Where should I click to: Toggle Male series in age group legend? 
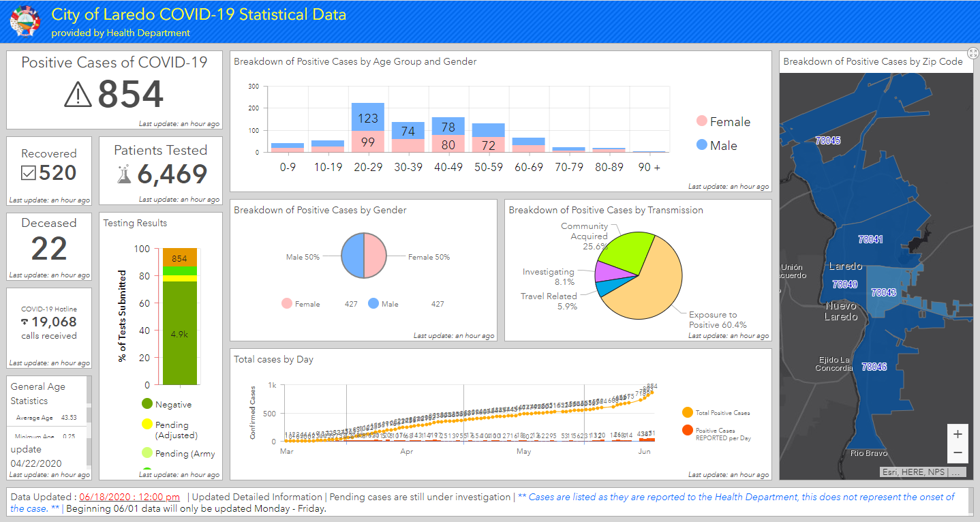coord(701,145)
